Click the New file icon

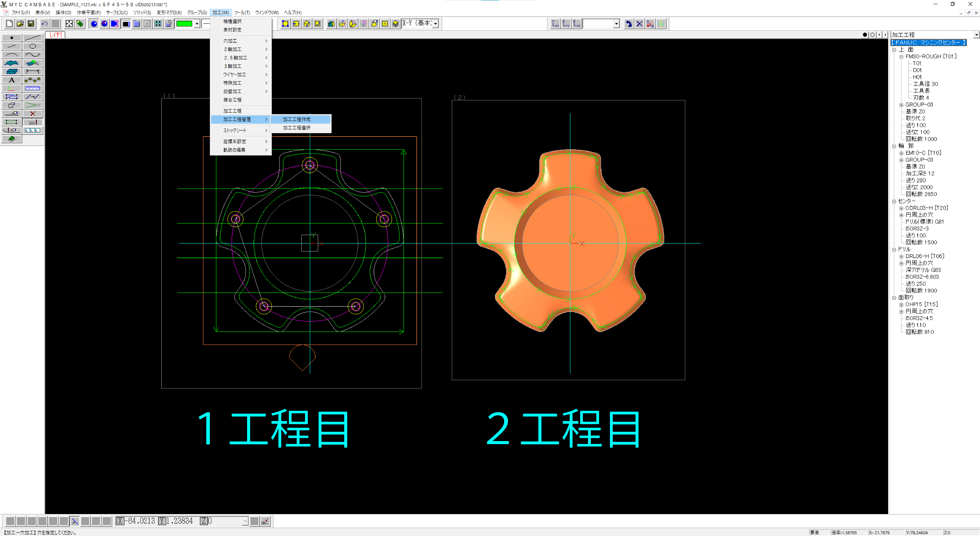pyautogui.click(x=10, y=24)
